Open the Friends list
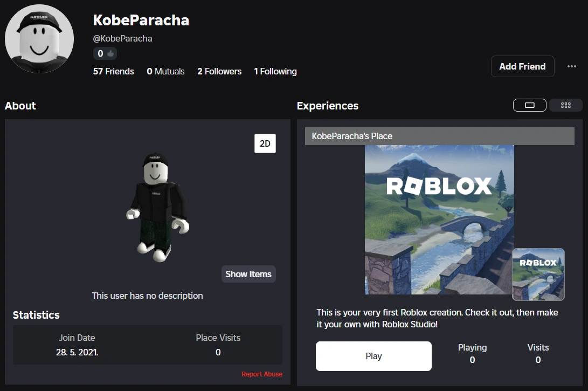The image size is (588, 391). pyautogui.click(x=113, y=71)
